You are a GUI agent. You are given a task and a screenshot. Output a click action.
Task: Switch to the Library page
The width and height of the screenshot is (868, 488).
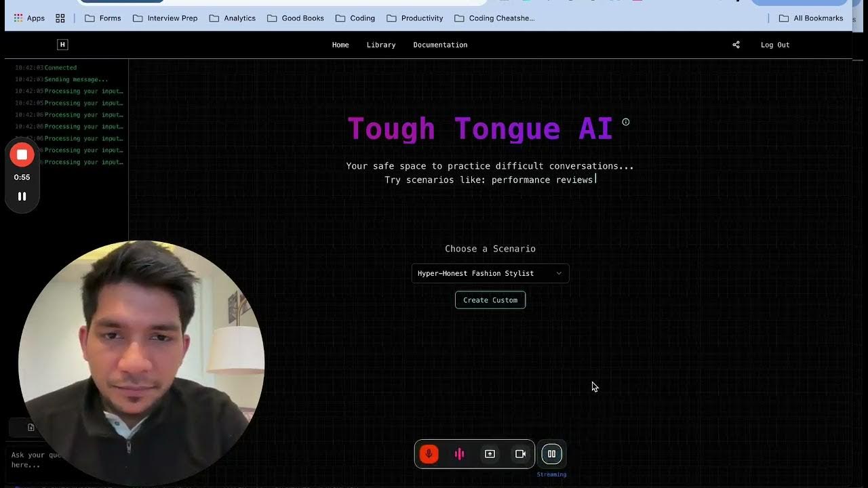(381, 45)
